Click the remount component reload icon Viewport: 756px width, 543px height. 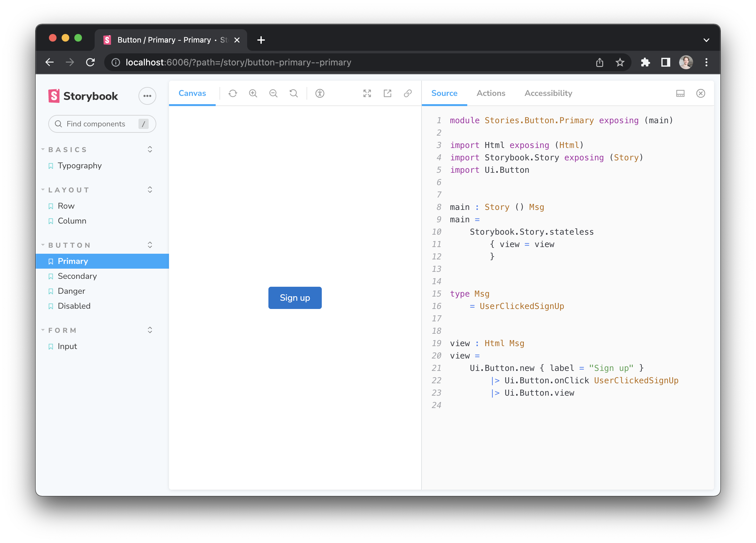click(233, 93)
